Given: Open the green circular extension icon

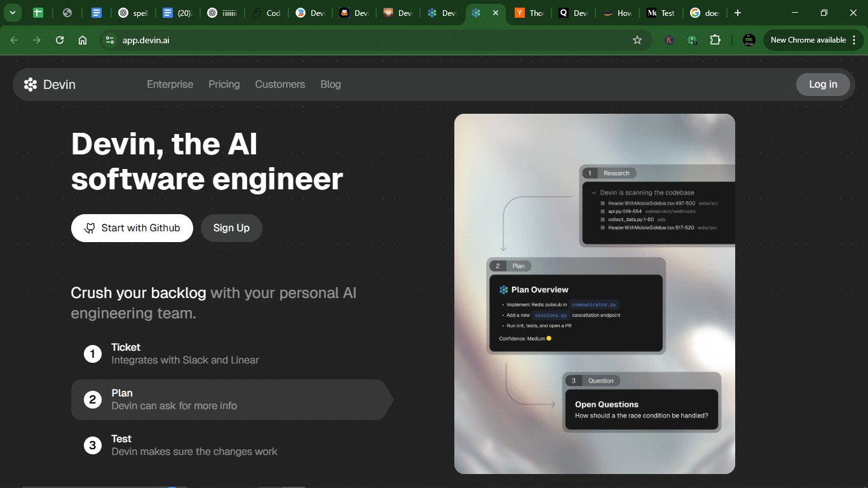Looking at the screenshot, I should (692, 40).
